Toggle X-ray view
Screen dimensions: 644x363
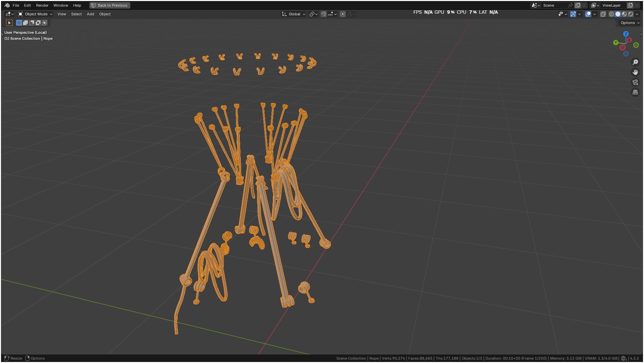603,14
